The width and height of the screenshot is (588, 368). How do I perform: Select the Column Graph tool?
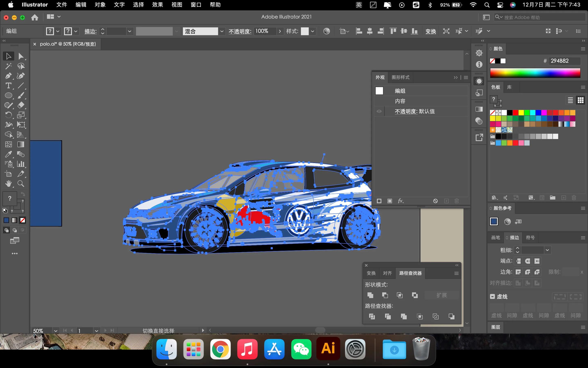coord(21,164)
